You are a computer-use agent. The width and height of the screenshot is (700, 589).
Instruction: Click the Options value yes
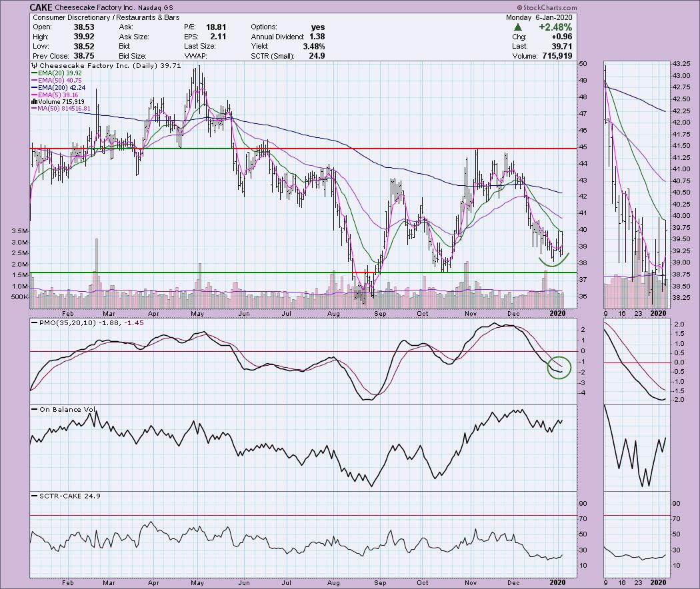click(318, 27)
